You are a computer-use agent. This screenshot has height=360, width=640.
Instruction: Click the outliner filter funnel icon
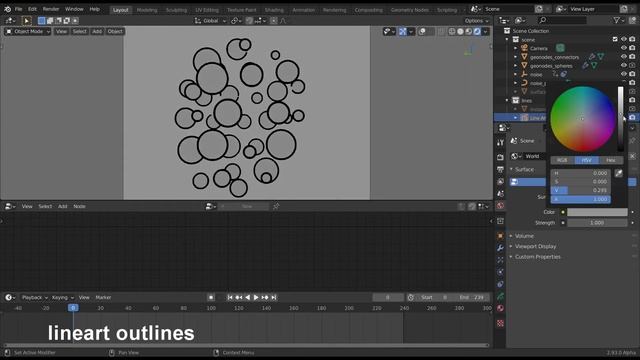pyautogui.click(x=617, y=20)
